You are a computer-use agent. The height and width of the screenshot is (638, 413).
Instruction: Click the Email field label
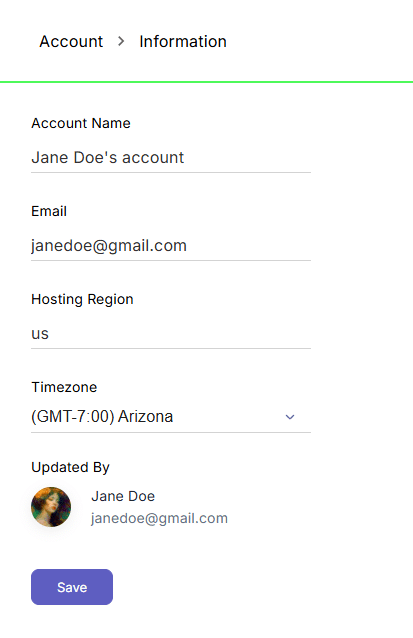49,211
